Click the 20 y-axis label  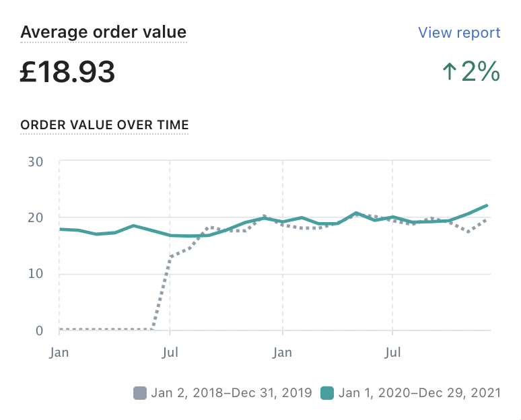(36, 217)
